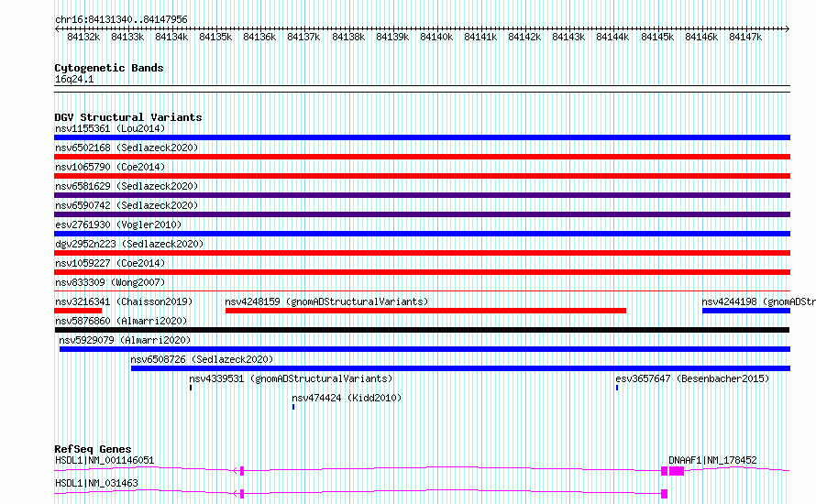Open nsv1059227 (Coe2014) label
This screenshot has height=504, width=816.
[110, 263]
